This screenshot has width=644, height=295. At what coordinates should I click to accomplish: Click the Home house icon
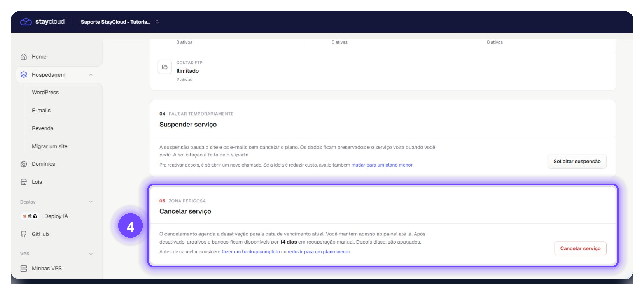click(x=24, y=57)
